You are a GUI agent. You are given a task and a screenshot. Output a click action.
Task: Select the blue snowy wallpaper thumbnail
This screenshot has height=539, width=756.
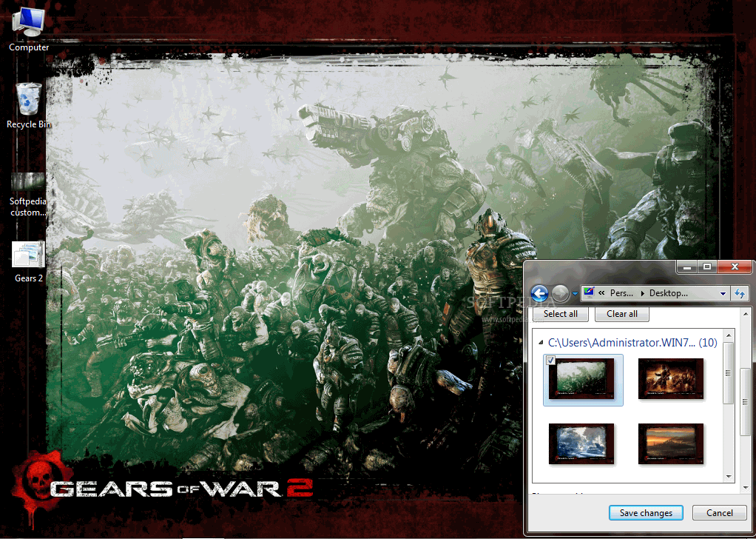pyautogui.click(x=581, y=444)
